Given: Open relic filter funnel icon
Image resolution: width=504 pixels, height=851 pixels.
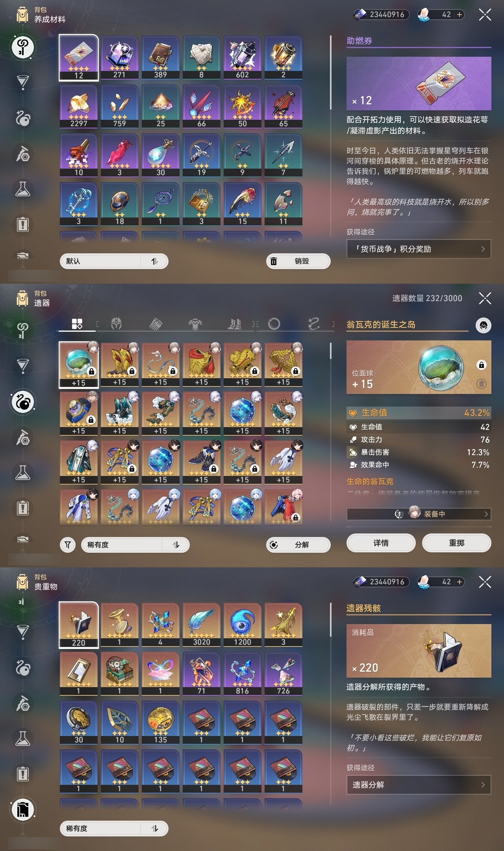Looking at the screenshot, I should pyautogui.click(x=68, y=545).
